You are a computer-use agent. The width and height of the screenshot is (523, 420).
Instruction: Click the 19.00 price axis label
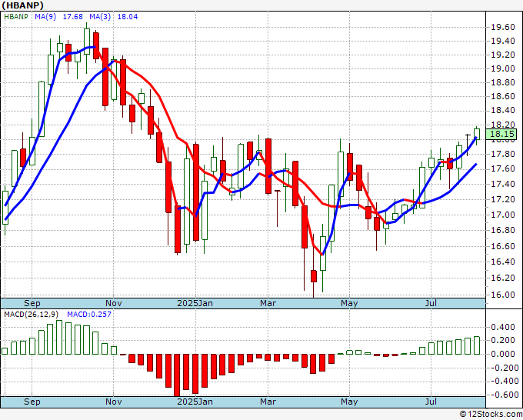(x=503, y=68)
